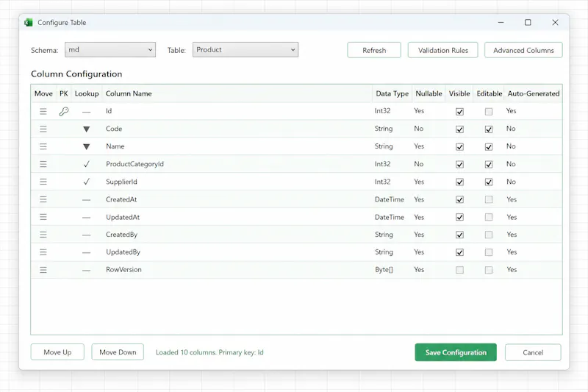The width and height of the screenshot is (588, 392).
Task: Toggle Visible checkbox for Id
Action: [x=459, y=112]
